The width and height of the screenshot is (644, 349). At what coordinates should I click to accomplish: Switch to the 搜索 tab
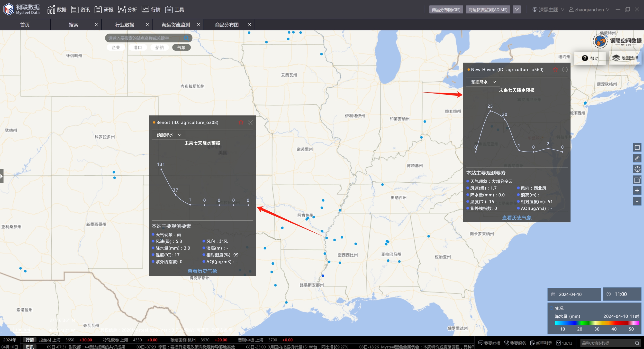73,25
